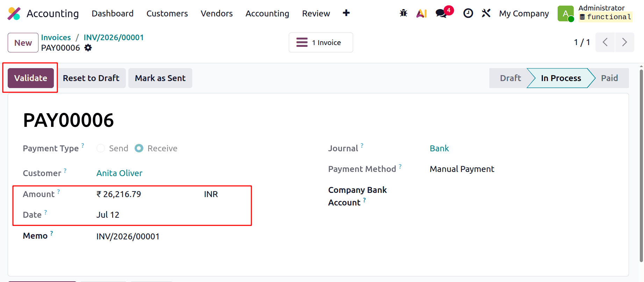Click the INR currency value
Image resolution: width=644 pixels, height=282 pixels.
click(x=211, y=194)
